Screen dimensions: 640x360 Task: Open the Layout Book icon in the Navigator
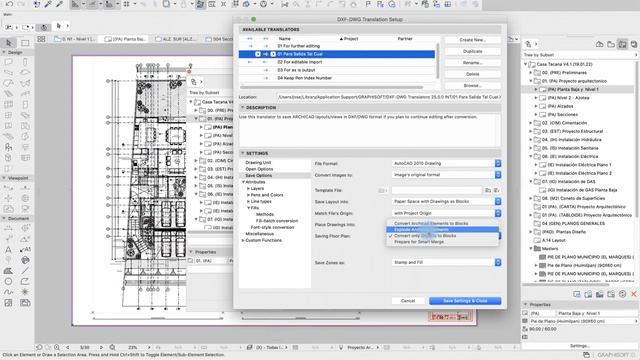[622, 44]
